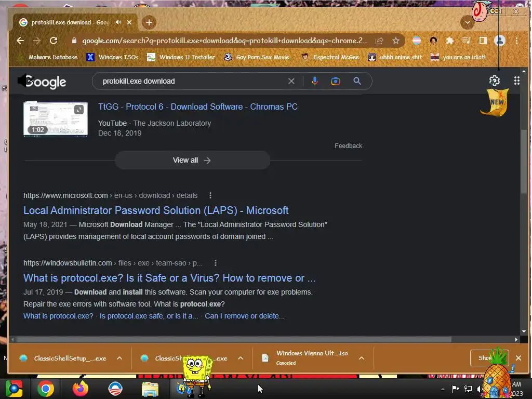Open the Extensions puzzle icon
Viewport: 532px width, 399px height.
(449, 41)
